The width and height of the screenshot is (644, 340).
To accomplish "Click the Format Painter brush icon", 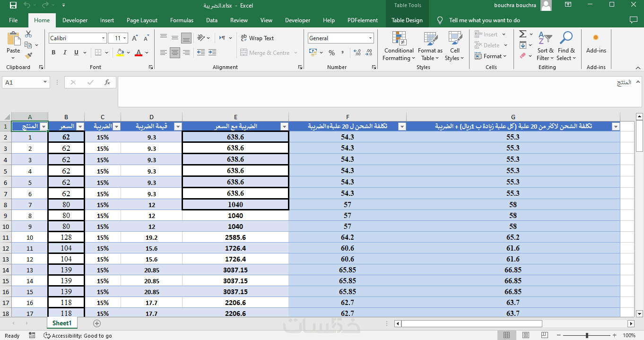I will 28,56.
